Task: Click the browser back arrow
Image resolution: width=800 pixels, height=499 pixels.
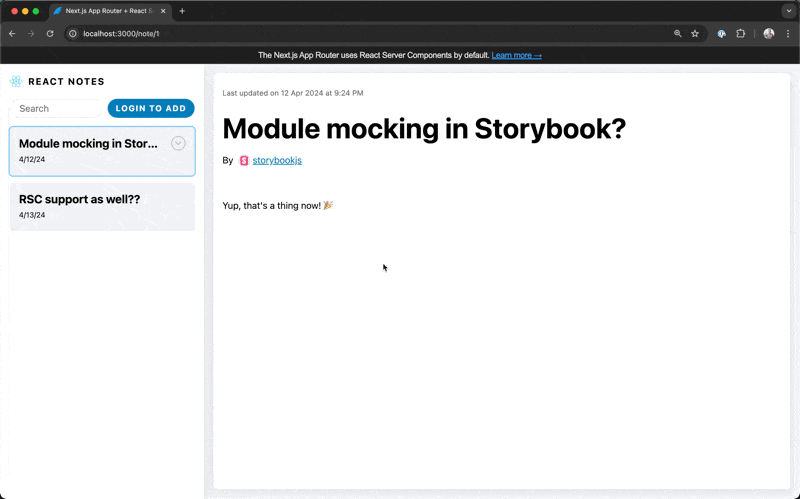Action: [x=12, y=34]
